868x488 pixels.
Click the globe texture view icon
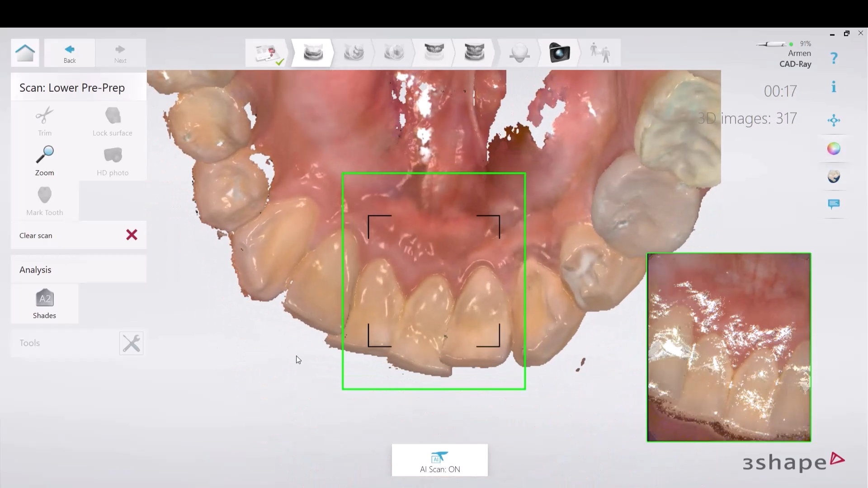pyautogui.click(x=834, y=177)
